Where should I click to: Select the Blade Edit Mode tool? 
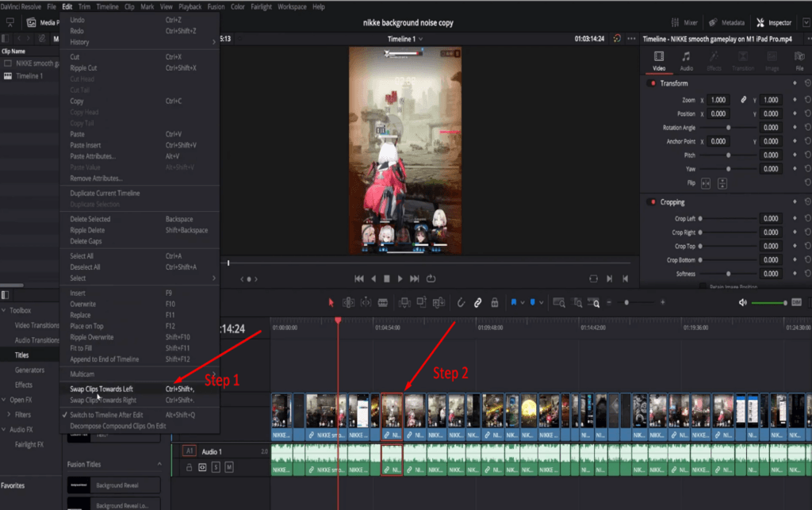tap(383, 303)
